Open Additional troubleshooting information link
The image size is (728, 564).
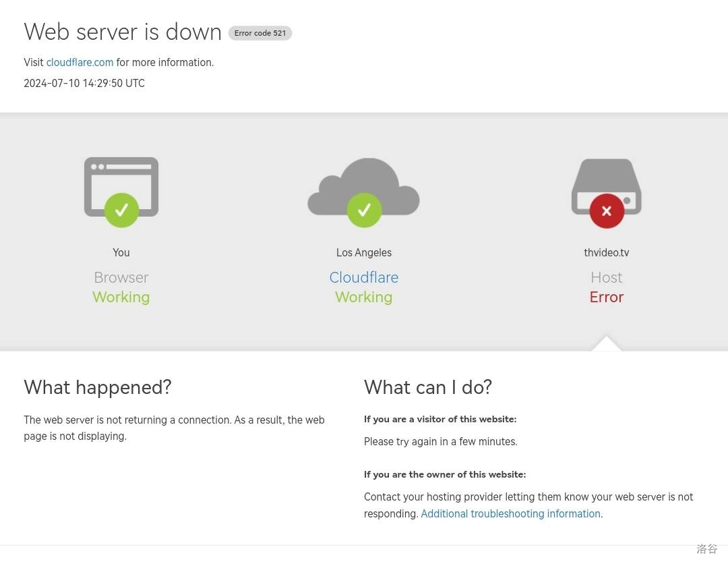tap(510, 514)
